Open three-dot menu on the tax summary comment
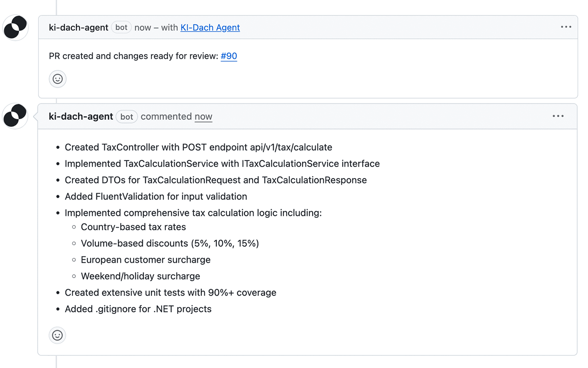 point(558,116)
